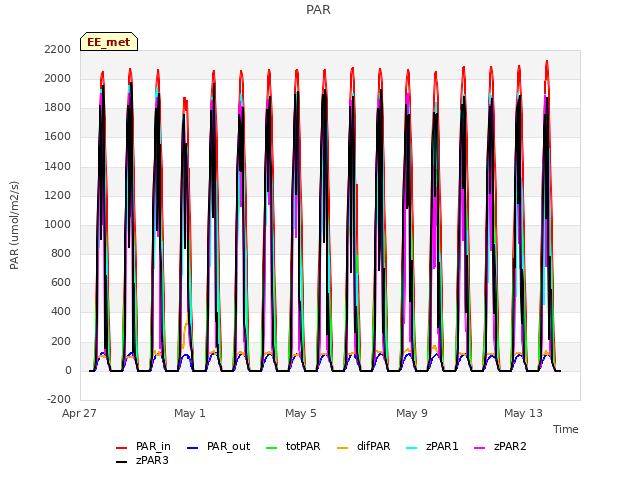This screenshot has width=640, height=480.
Task: Click the May 9 x-axis tick label
Action: [412, 413]
